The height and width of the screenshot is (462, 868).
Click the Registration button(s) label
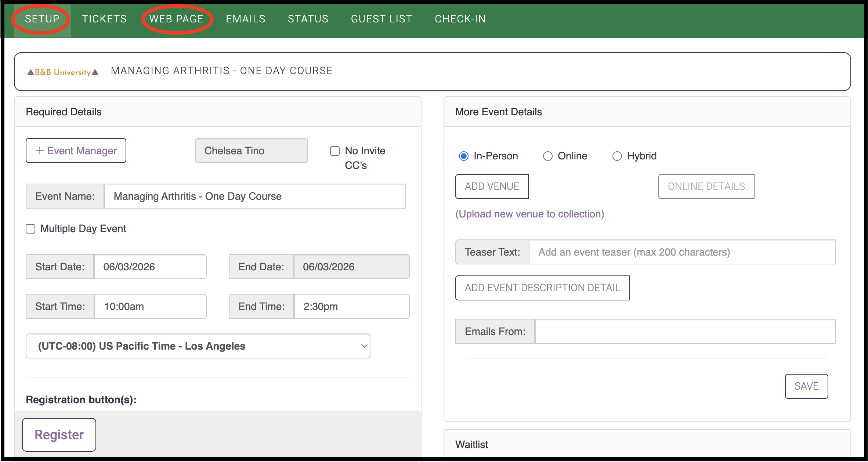click(81, 400)
